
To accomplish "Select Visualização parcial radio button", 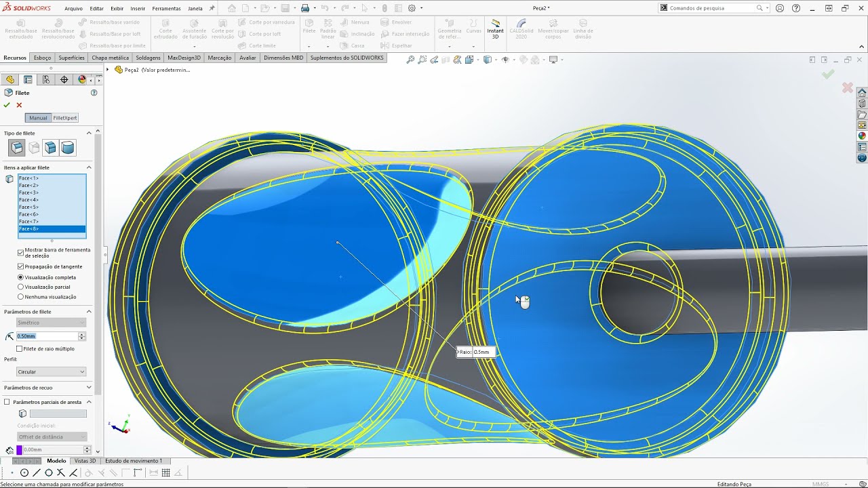I will point(20,287).
